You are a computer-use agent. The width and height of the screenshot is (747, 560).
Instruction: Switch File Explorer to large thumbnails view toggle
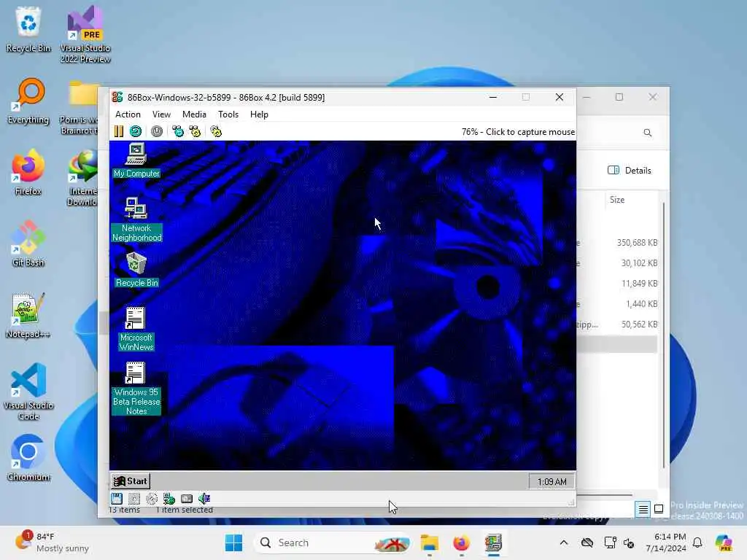(659, 509)
